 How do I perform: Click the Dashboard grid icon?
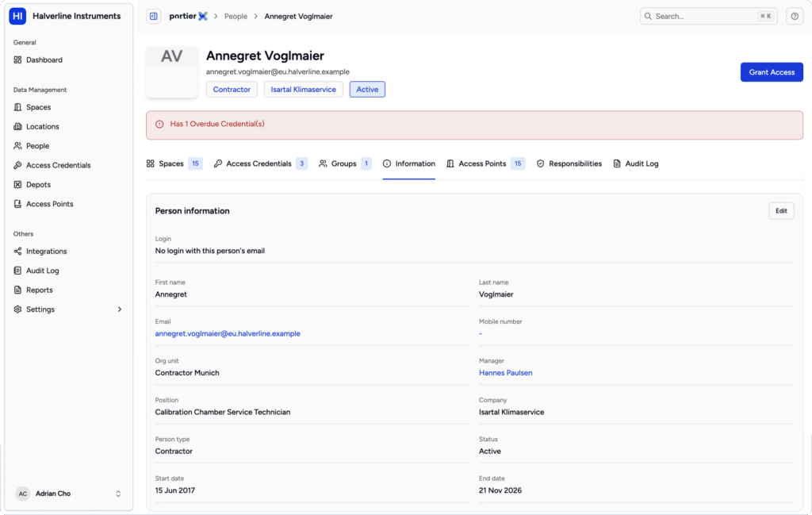17,60
